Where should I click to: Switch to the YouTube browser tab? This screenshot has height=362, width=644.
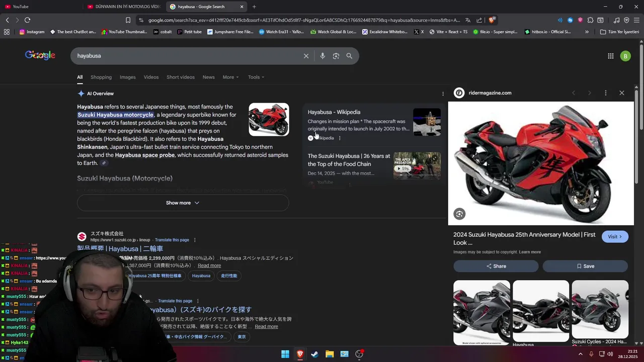(40, 7)
